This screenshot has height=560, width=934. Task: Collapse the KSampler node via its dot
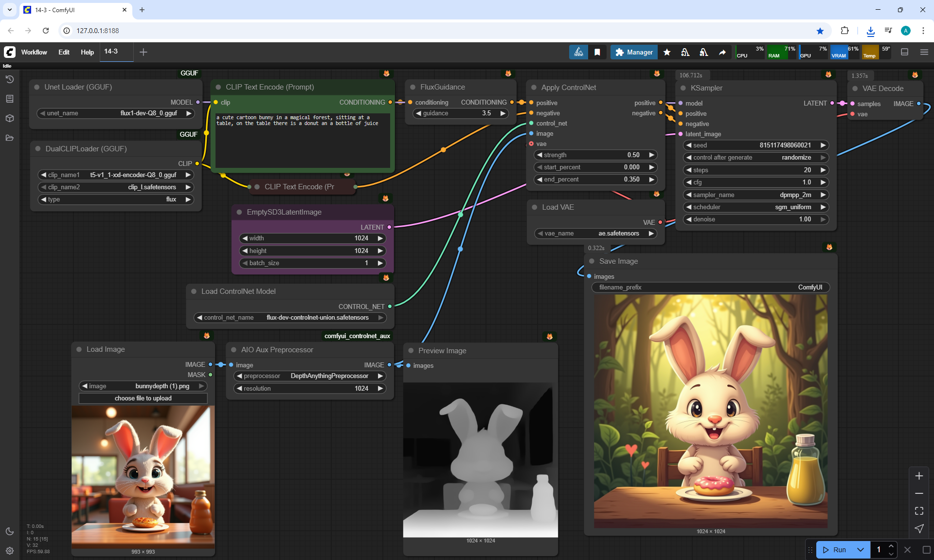[x=683, y=88]
